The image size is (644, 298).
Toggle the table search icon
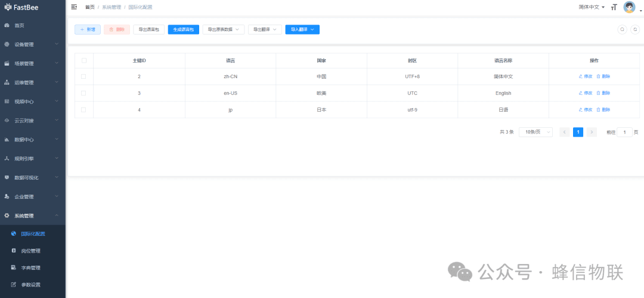coord(622,30)
